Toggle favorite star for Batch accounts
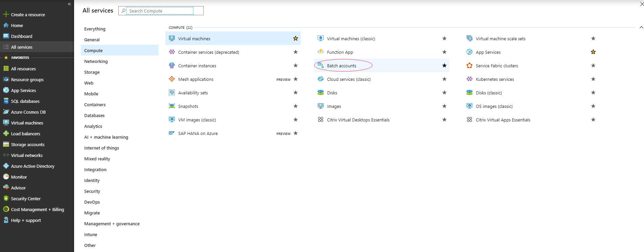This screenshot has height=252, width=644. point(444,65)
